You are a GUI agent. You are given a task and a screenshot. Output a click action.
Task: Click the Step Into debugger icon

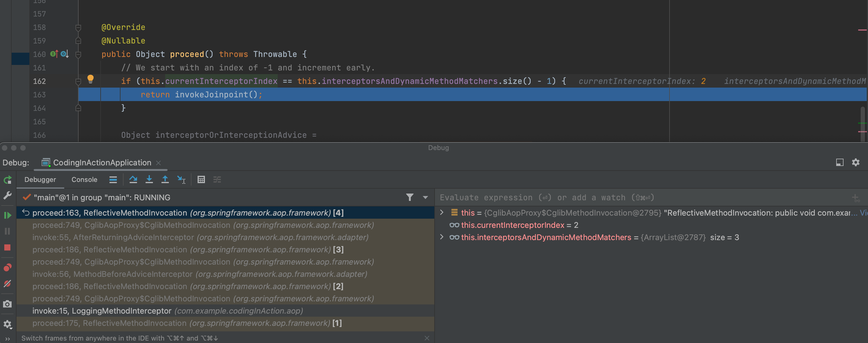click(x=149, y=179)
